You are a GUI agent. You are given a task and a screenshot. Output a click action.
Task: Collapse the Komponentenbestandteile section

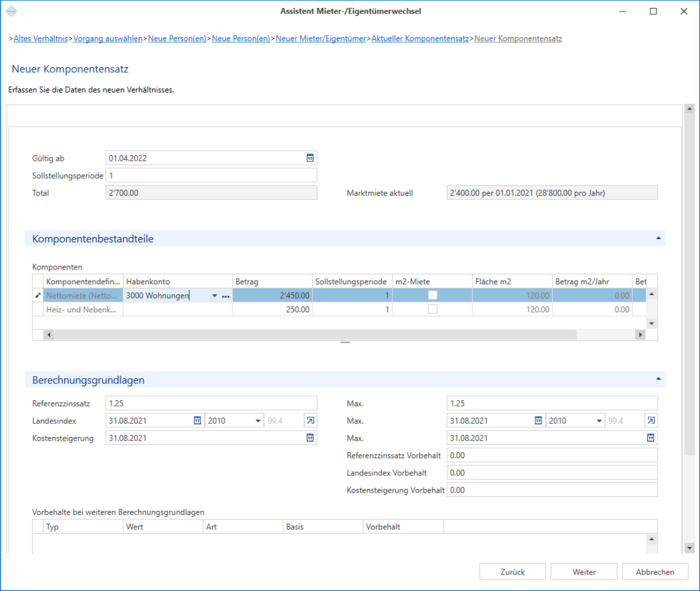[658, 239]
